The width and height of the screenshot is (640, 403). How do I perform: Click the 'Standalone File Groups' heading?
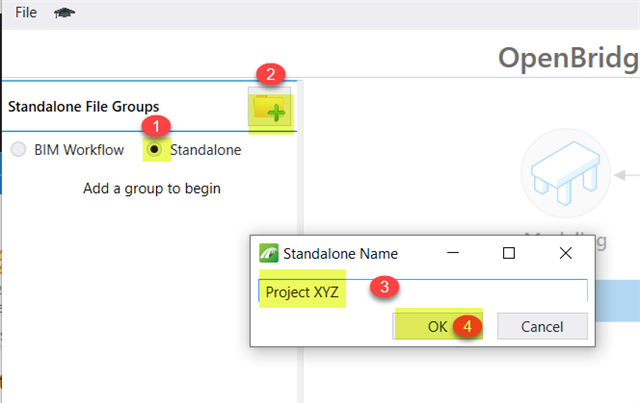(x=84, y=107)
